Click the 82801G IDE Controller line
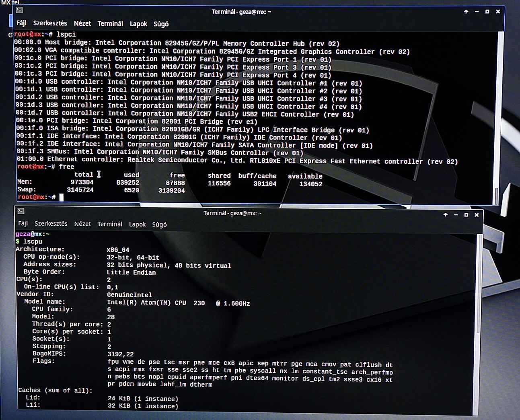Image resolution: width=520 pixels, height=420 pixels. tap(179, 137)
